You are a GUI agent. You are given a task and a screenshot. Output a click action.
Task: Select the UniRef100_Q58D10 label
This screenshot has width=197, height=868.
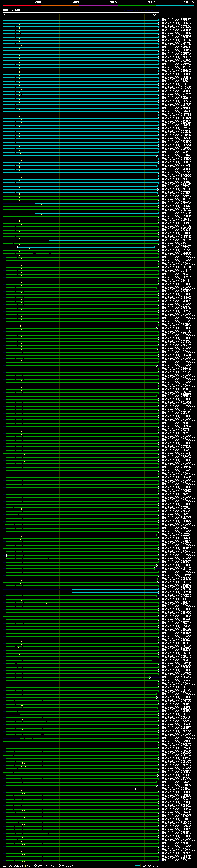click(x=177, y=789)
